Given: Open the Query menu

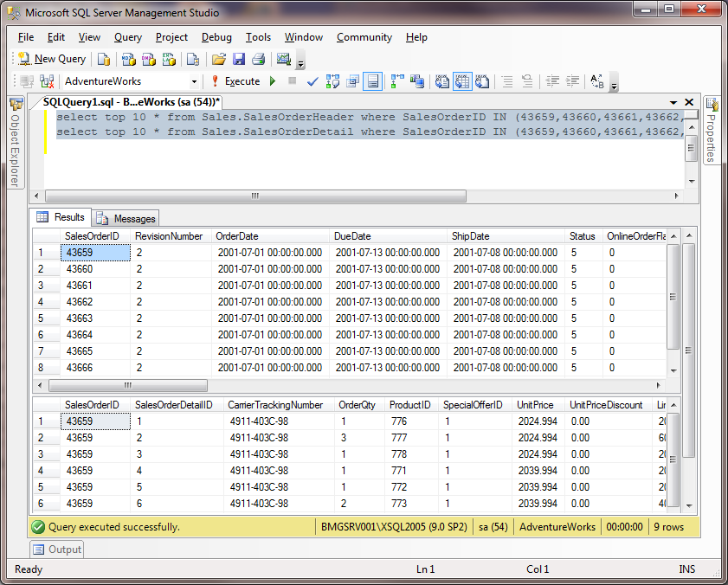Looking at the screenshot, I should click(126, 37).
